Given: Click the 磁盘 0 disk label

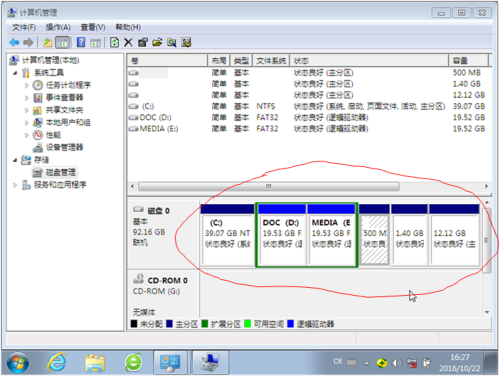Looking at the screenshot, I should coord(159,211).
